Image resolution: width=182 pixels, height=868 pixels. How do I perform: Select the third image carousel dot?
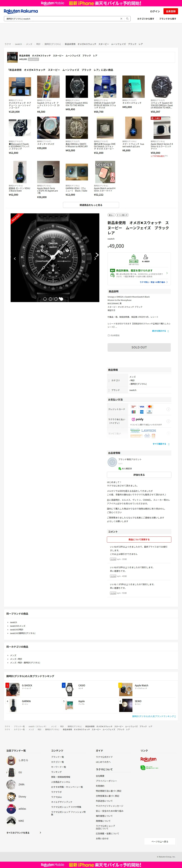point(56,299)
